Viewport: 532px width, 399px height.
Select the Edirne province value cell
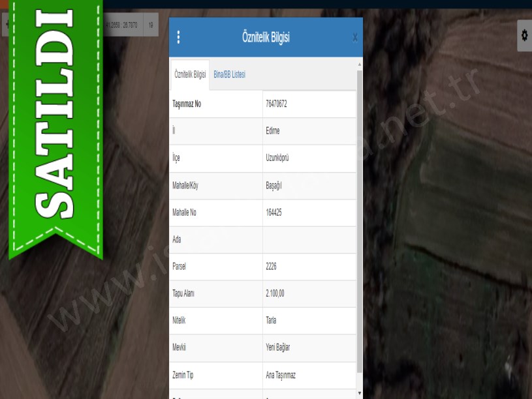click(x=273, y=131)
